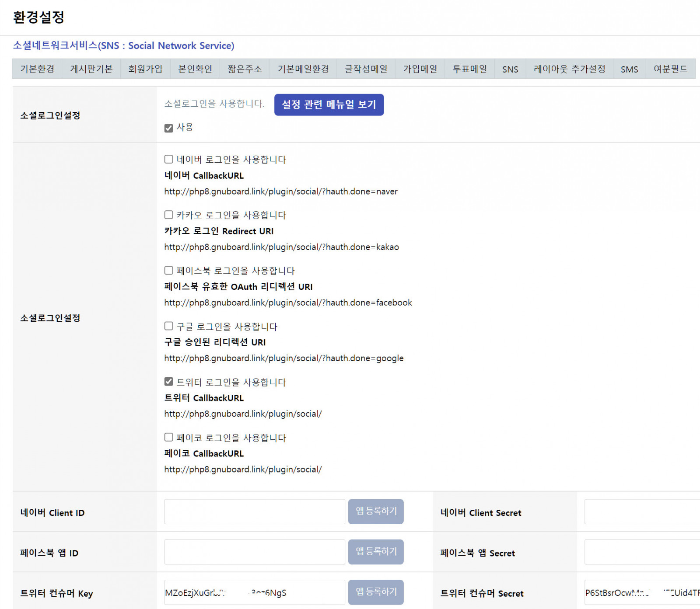This screenshot has width=700, height=609.
Task: Click the 소셜로그인을 사용합니다. description text
Action: point(214,104)
